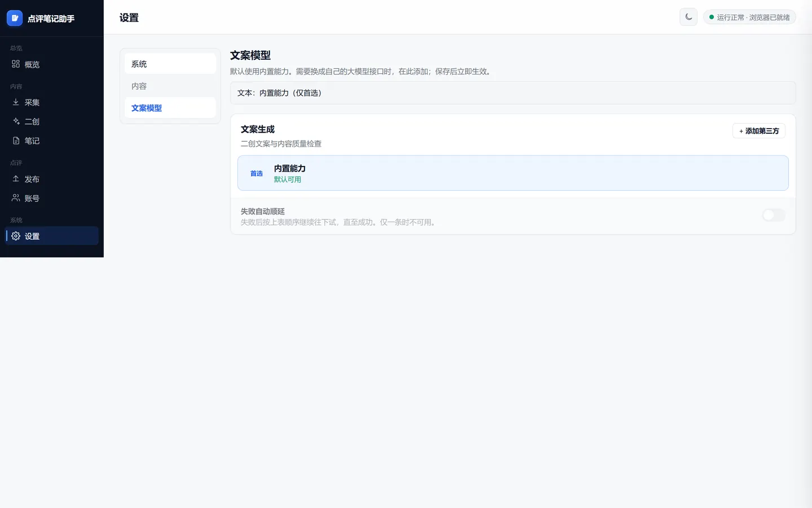The image size is (812, 508).
Task: Click the 失败自动顺延 label
Action: 263,212
